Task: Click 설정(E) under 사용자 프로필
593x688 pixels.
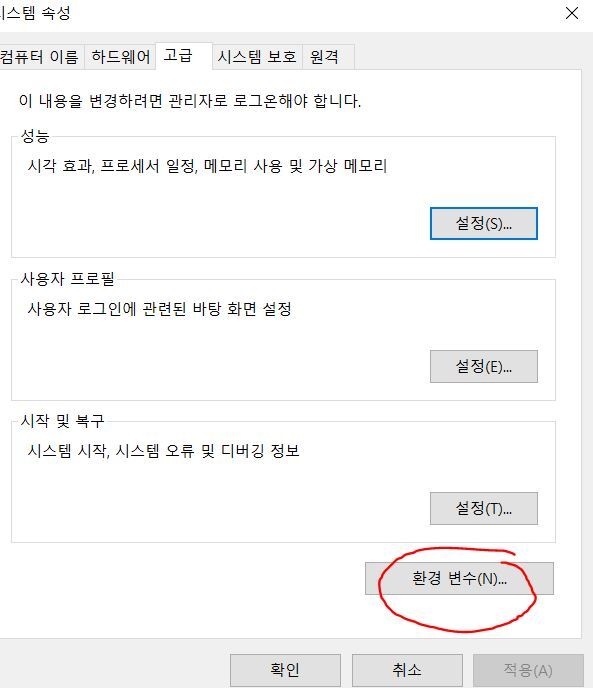Action: [x=484, y=366]
